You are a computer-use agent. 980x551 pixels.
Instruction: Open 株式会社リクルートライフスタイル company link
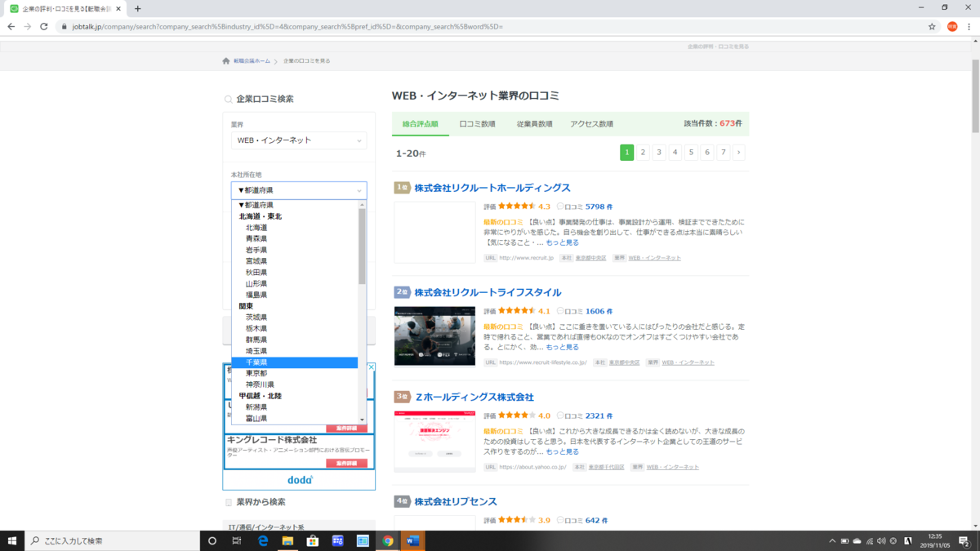[488, 292]
